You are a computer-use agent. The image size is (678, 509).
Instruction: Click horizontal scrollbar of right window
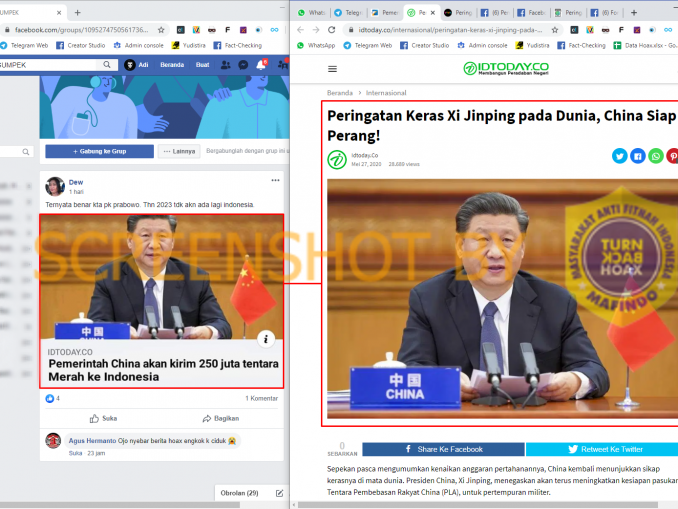click(478, 505)
